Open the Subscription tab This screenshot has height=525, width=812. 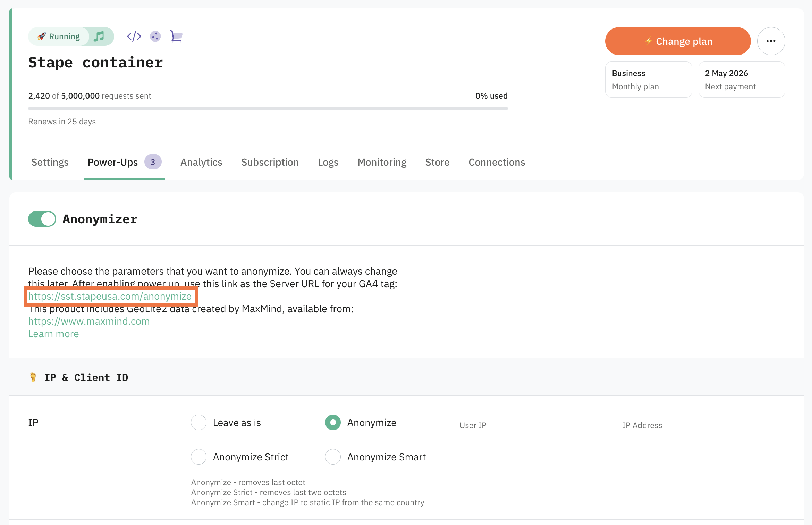(270, 162)
